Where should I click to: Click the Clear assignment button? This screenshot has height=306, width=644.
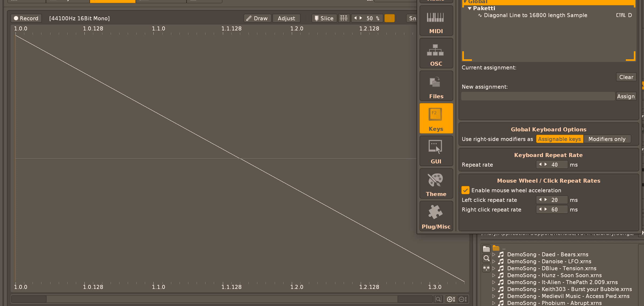(626, 77)
